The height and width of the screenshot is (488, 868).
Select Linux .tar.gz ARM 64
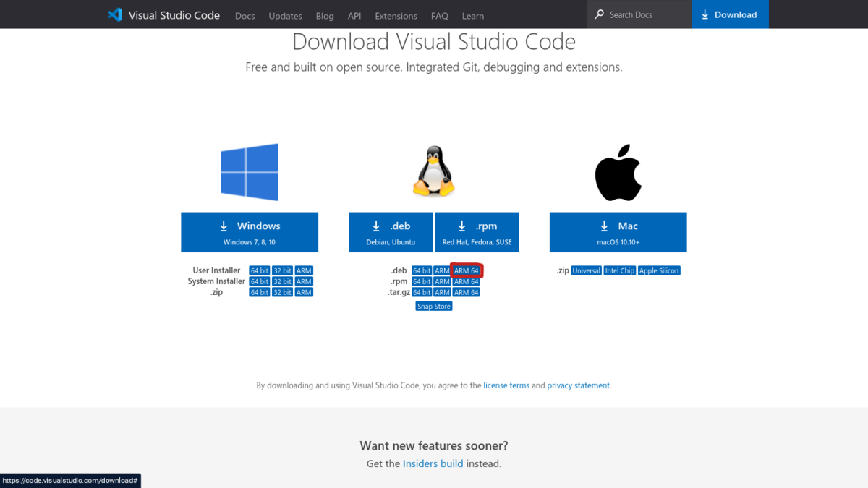(x=467, y=293)
